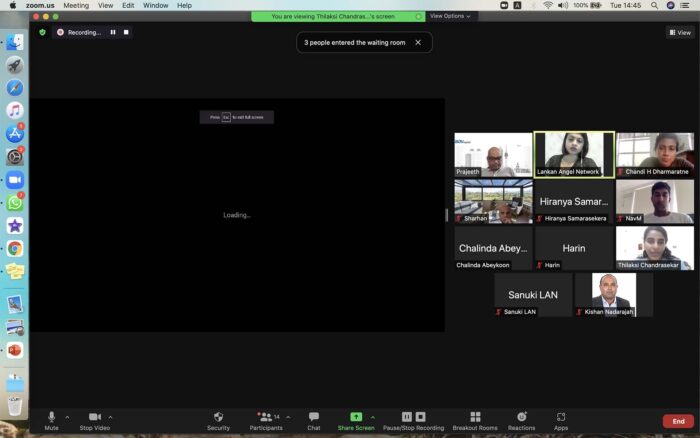Stop recording from top recording indicator
The height and width of the screenshot is (438, 700).
click(126, 32)
